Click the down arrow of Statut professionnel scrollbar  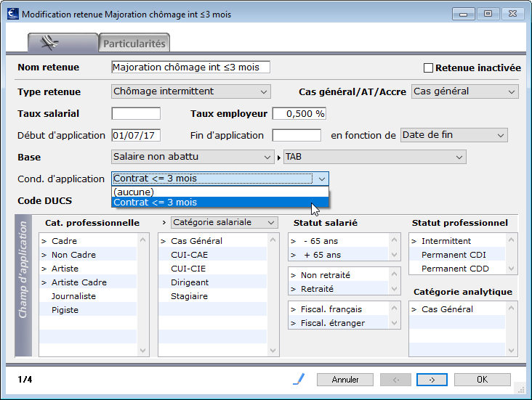(x=512, y=269)
